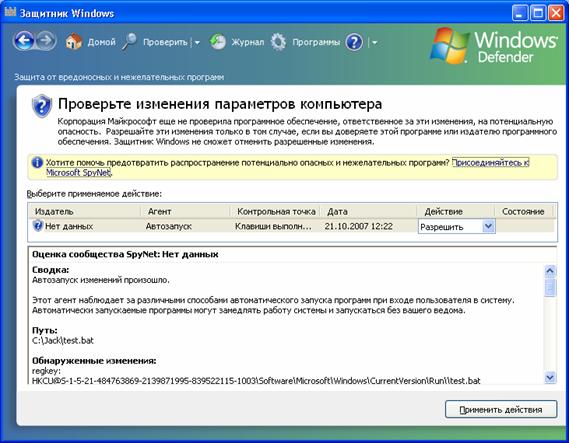Click the Windows Defender logo
569x443 pixels.
click(x=494, y=46)
